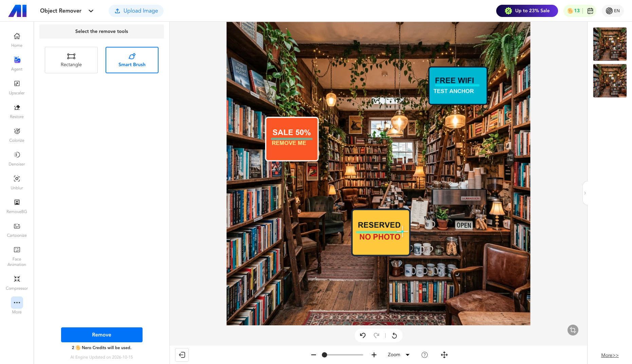This screenshot has height=364, width=632.
Task: Open the calendar check-in icon
Action: pyautogui.click(x=590, y=11)
